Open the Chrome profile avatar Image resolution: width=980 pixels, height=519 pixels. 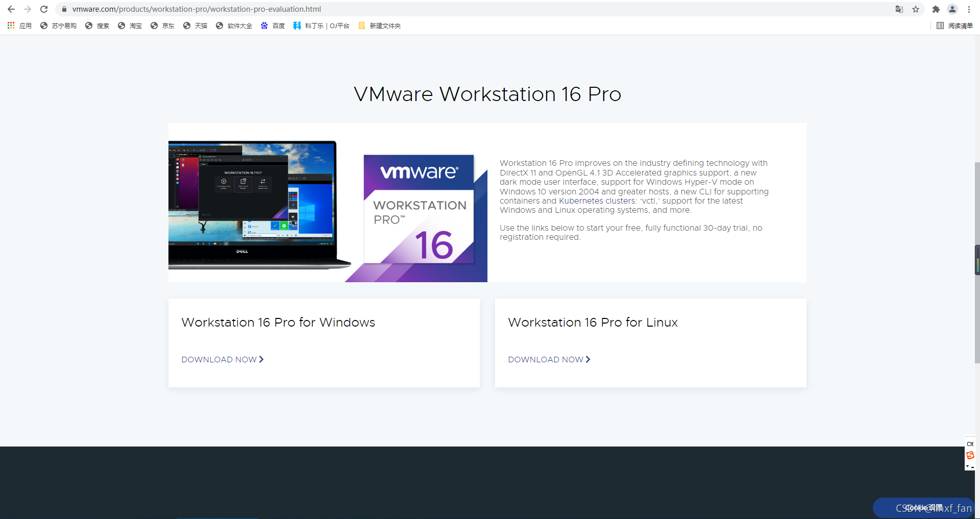pos(952,9)
